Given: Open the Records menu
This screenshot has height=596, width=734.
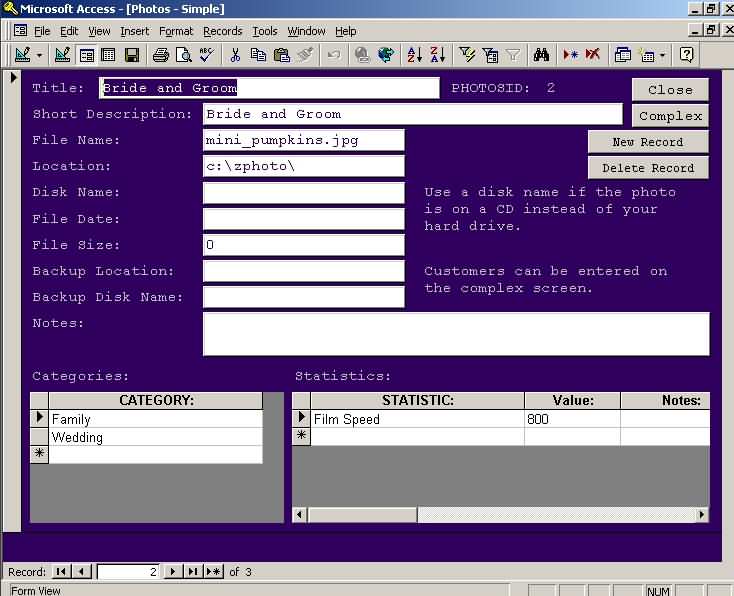Looking at the screenshot, I should click(222, 31).
